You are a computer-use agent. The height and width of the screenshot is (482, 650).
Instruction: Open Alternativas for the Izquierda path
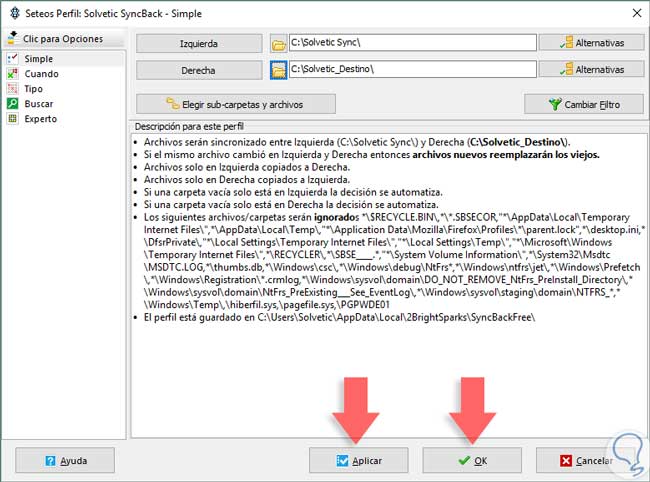592,43
